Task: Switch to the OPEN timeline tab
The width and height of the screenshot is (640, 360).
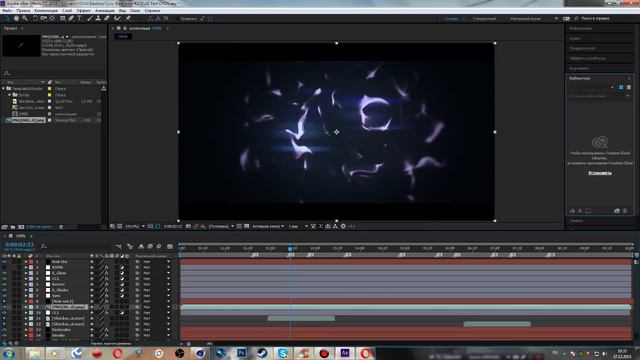Action: [x=20, y=236]
